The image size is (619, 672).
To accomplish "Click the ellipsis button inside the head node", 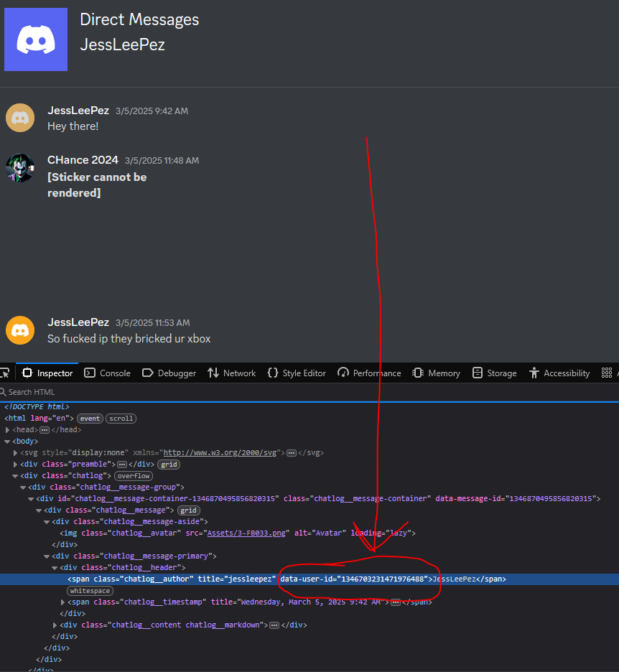I will pyautogui.click(x=45, y=430).
